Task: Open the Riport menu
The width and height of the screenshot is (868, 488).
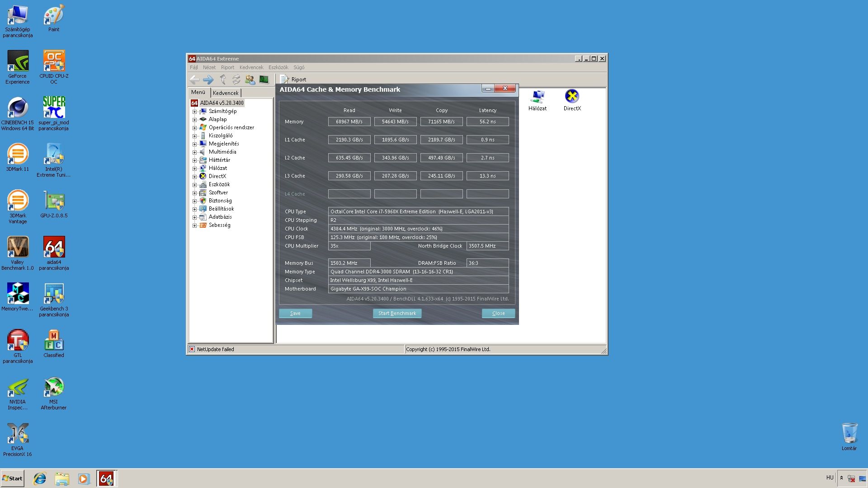Action: coord(227,67)
